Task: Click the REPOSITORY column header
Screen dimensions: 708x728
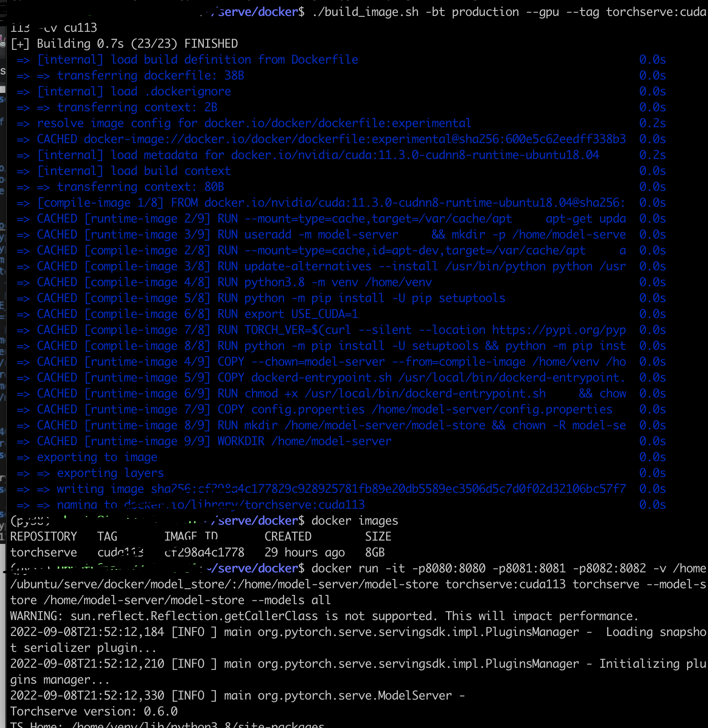Action: point(44,536)
